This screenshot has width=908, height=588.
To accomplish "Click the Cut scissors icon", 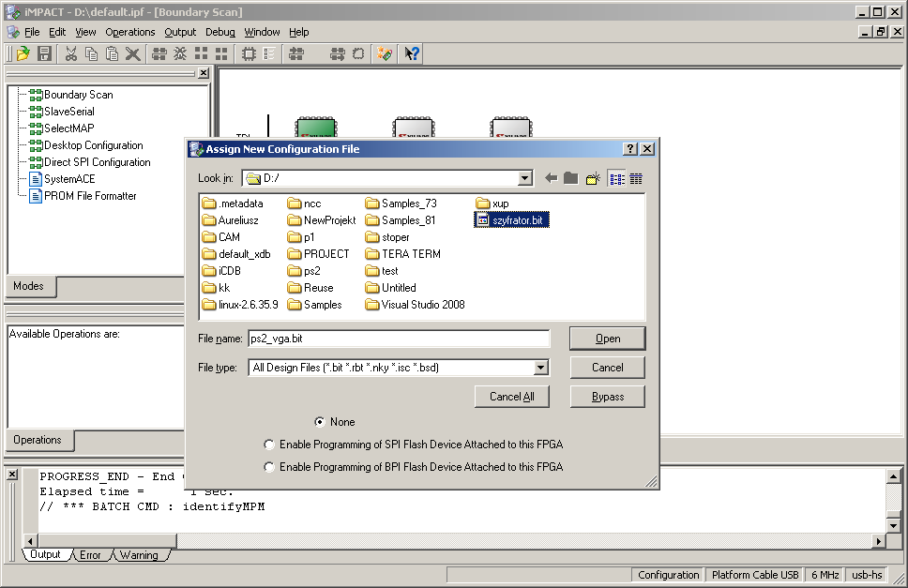I will pos(70,53).
